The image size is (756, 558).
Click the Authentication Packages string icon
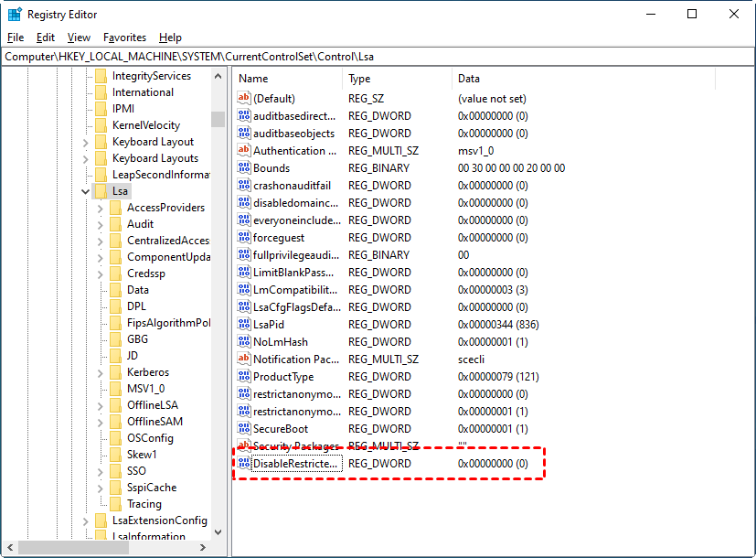[244, 150]
